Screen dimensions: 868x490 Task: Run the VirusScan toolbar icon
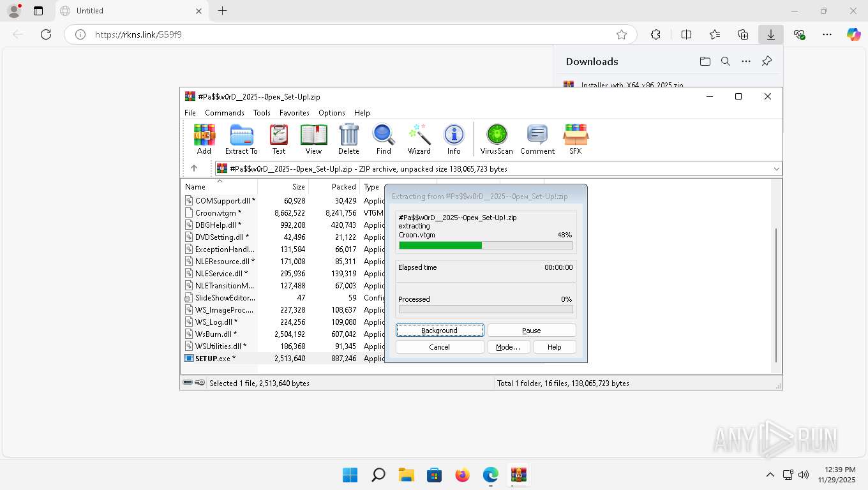[x=497, y=139]
